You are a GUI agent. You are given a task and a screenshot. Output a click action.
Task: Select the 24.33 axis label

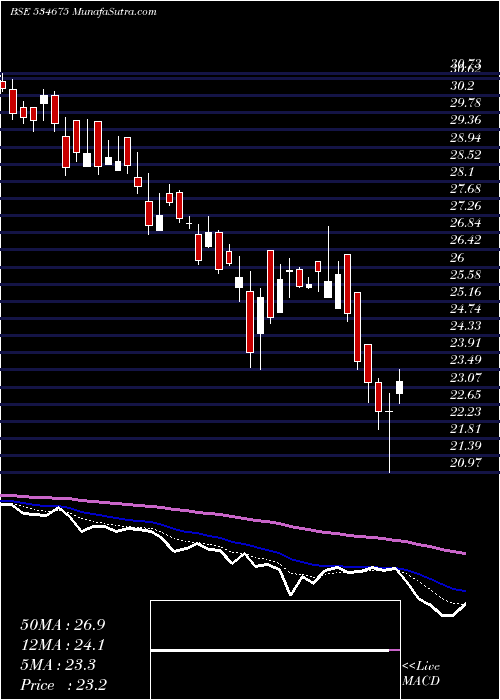click(465, 326)
